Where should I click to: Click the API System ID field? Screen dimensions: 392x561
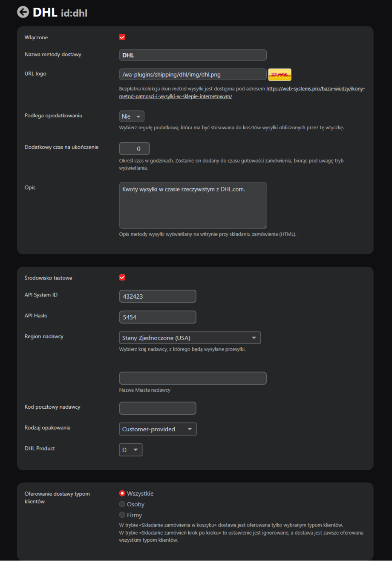[158, 296]
